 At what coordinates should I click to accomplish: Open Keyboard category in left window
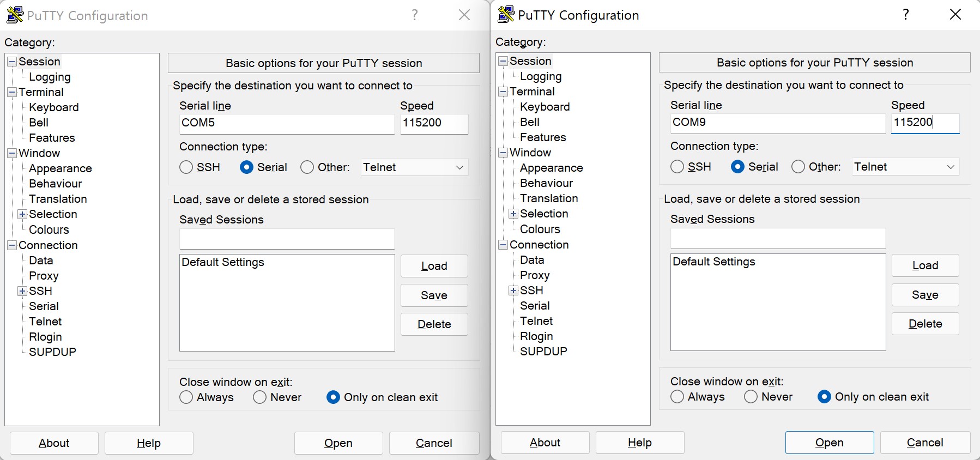[x=54, y=107]
